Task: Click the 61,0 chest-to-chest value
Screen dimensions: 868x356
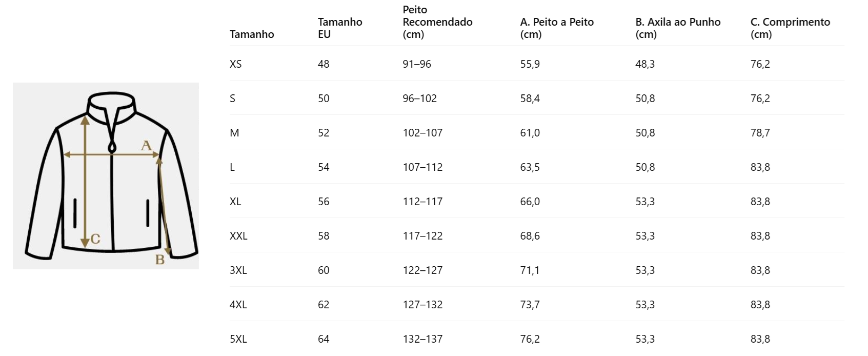Action: coord(530,133)
